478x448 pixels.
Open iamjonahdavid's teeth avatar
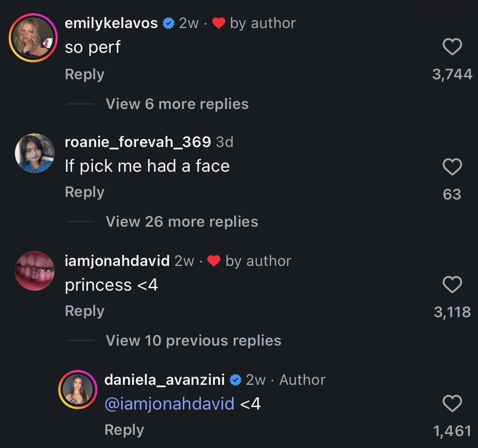click(35, 270)
